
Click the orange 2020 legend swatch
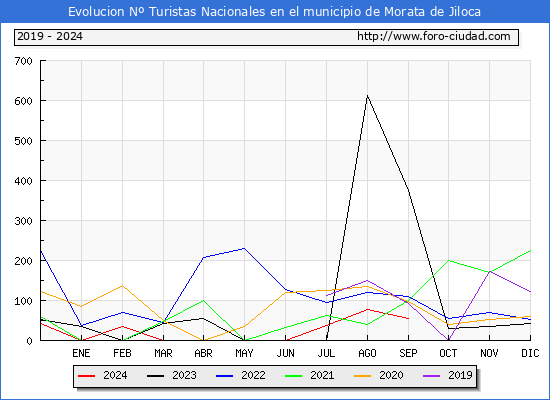pyautogui.click(x=362, y=376)
